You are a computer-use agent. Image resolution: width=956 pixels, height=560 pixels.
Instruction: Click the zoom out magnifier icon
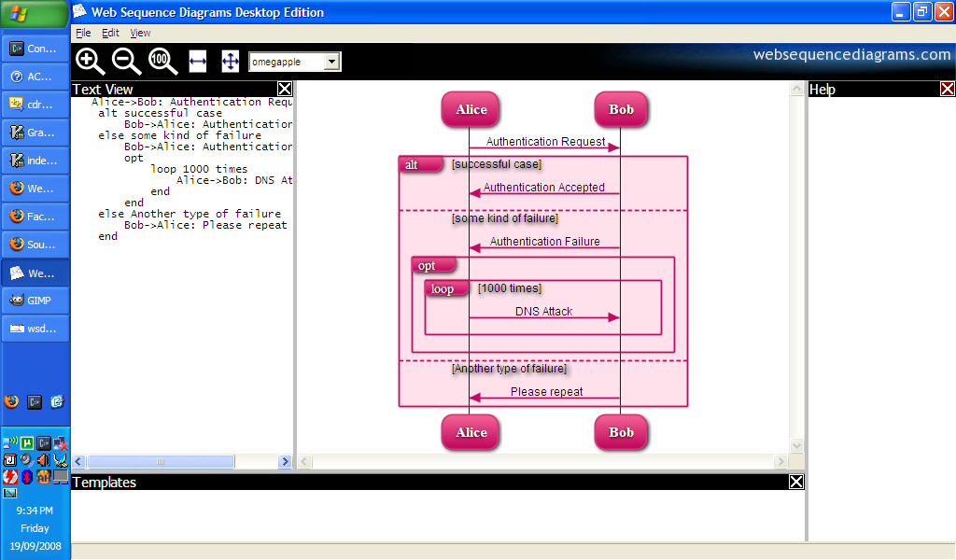126,62
